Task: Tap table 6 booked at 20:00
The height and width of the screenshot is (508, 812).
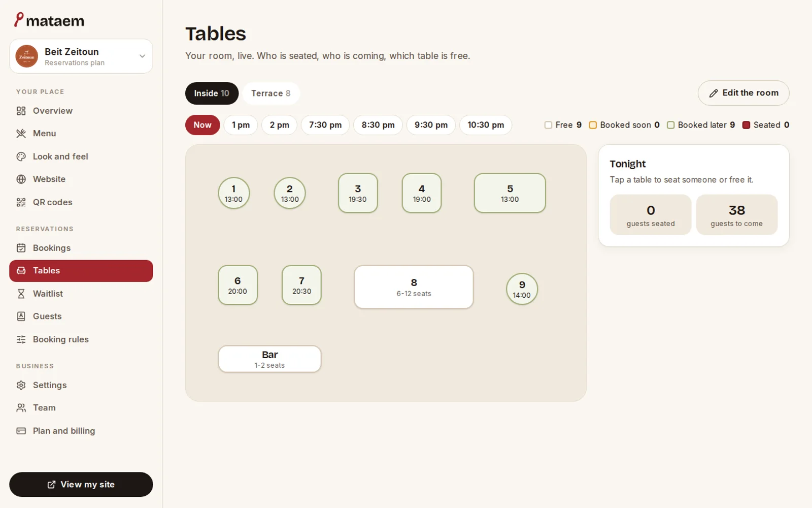Action: 238,285
